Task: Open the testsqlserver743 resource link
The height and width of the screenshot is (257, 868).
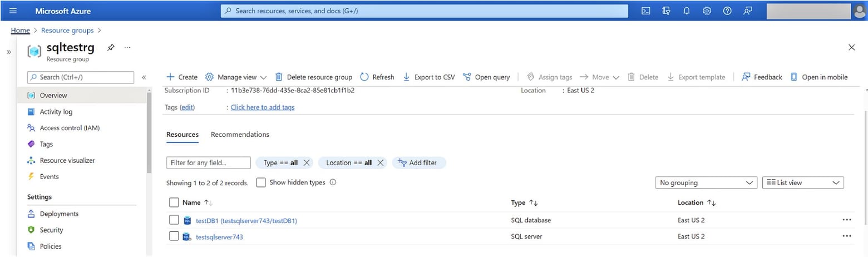Action: [219, 237]
